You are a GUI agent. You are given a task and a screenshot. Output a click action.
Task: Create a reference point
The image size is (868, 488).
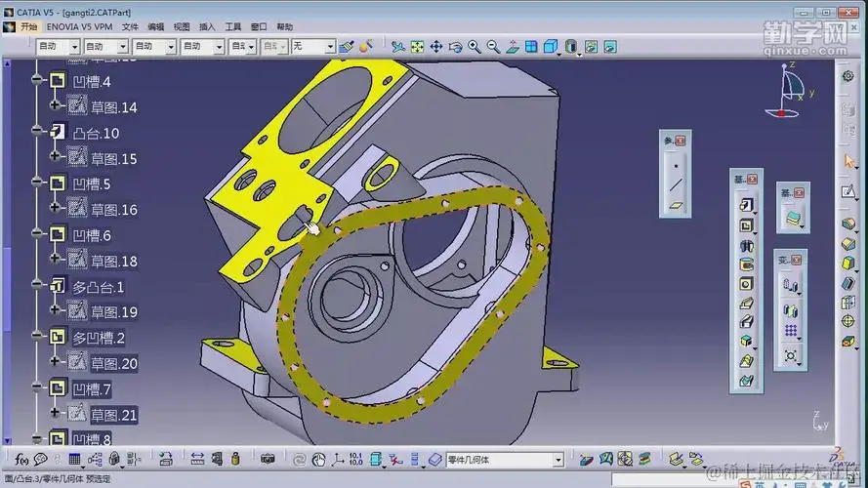point(676,166)
